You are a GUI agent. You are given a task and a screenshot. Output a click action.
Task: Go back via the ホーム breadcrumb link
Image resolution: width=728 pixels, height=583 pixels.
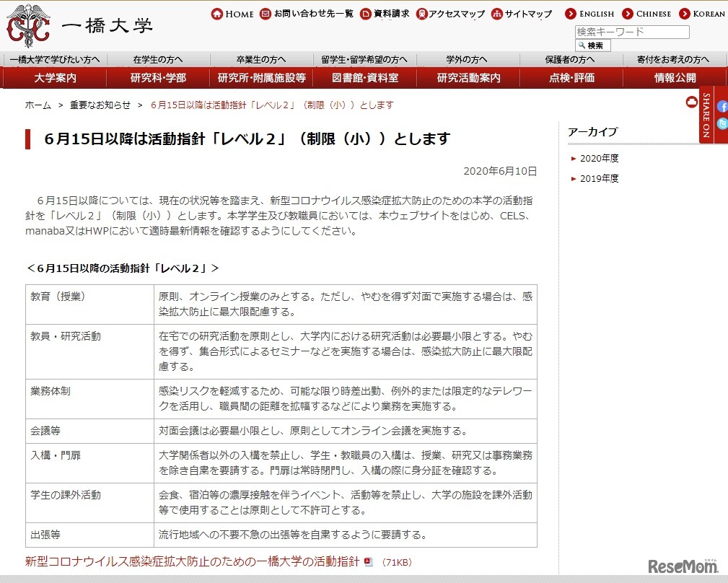[x=37, y=105]
